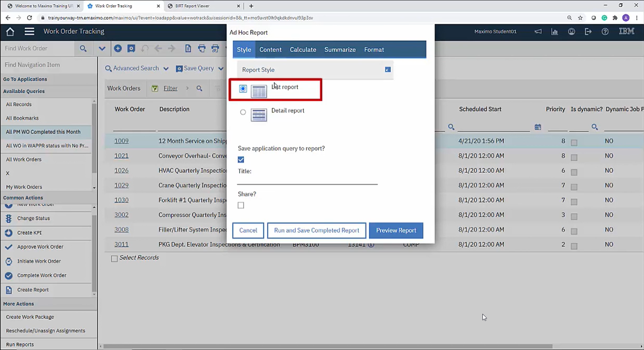Click the user profile icon in the header
This screenshot has height=350, width=644.
click(x=571, y=32)
